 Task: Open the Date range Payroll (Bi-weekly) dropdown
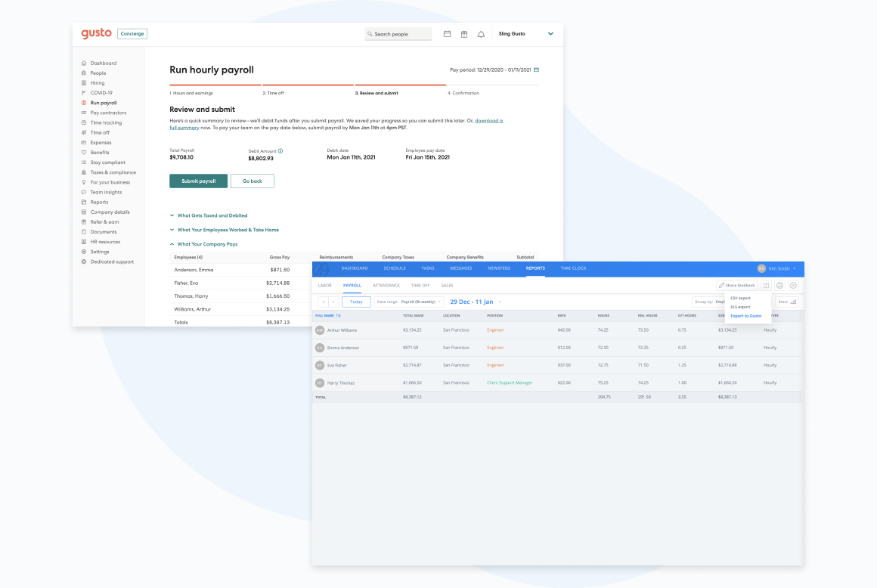(409, 302)
